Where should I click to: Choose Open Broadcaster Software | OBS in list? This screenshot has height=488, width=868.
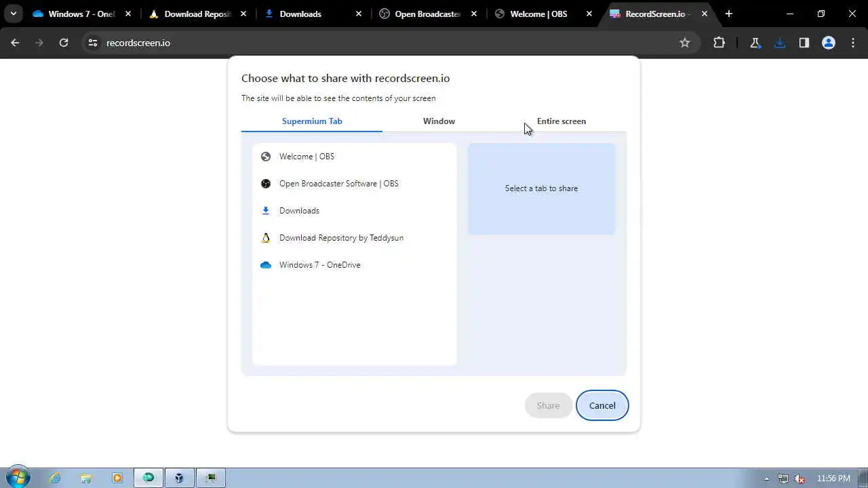(x=354, y=184)
